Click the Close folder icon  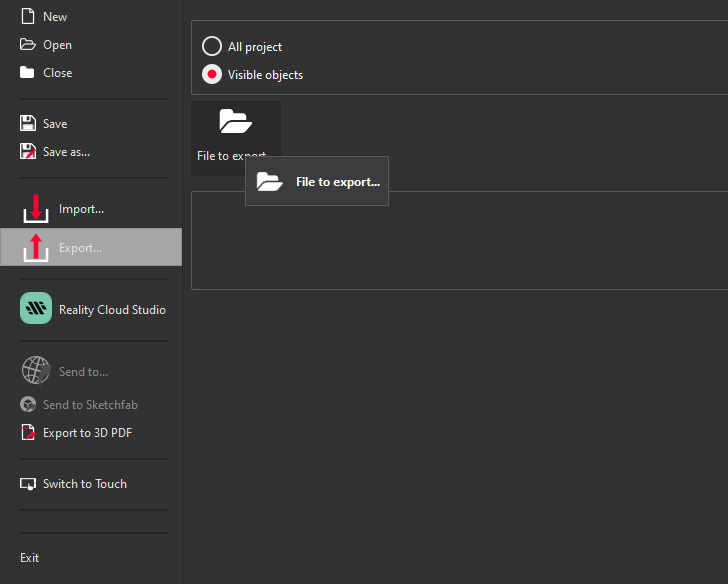pyautogui.click(x=27, y=72)
